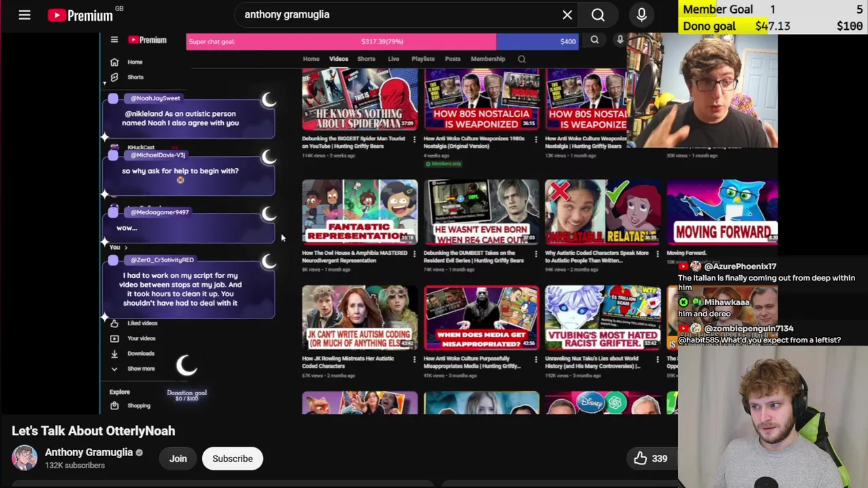Search within channel using tab-row magnifier
This screenshot has width=868, height=488.
coord(521,59)
